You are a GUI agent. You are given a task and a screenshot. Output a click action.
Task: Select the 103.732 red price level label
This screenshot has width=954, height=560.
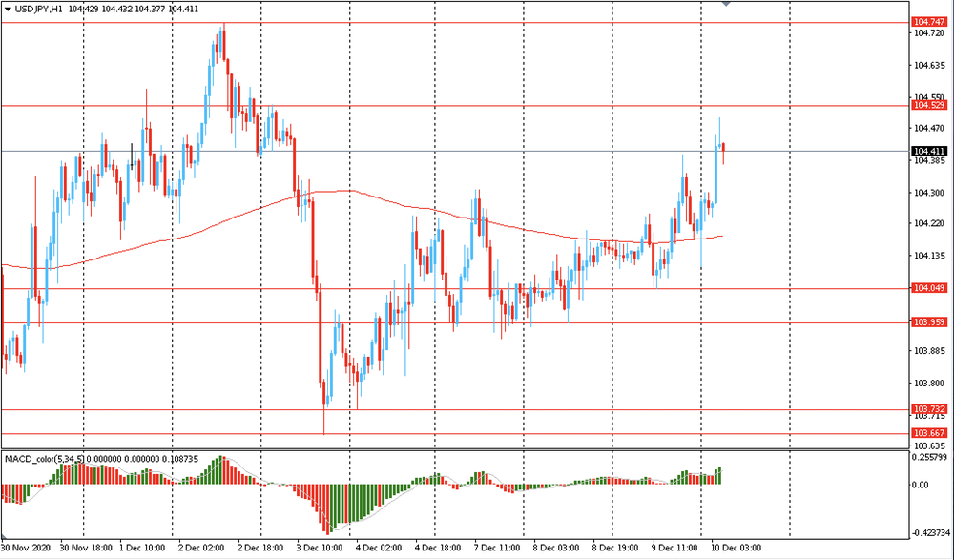pyautogui.click(x=929, y=408)
